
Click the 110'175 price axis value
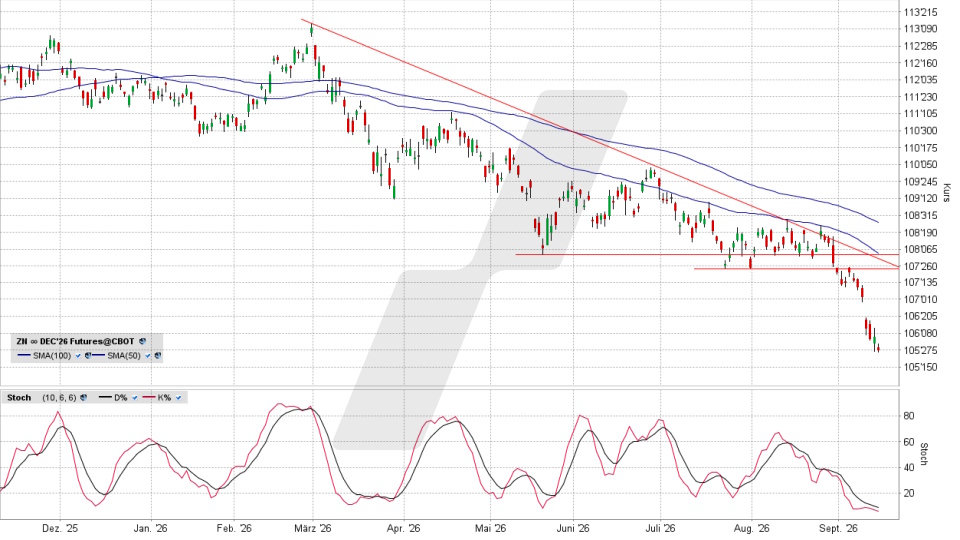[921, 148]
